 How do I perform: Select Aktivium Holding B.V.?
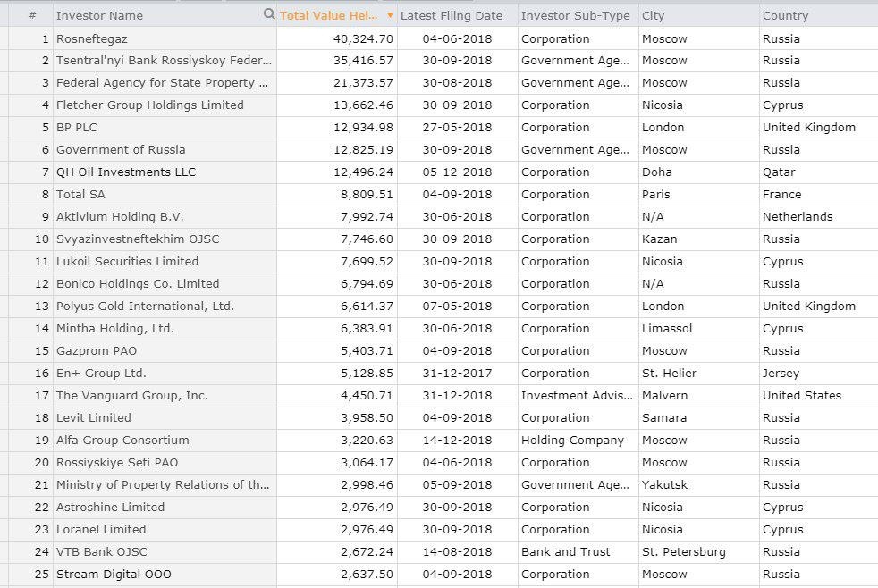pyautogui.click(x=120, y=217)
